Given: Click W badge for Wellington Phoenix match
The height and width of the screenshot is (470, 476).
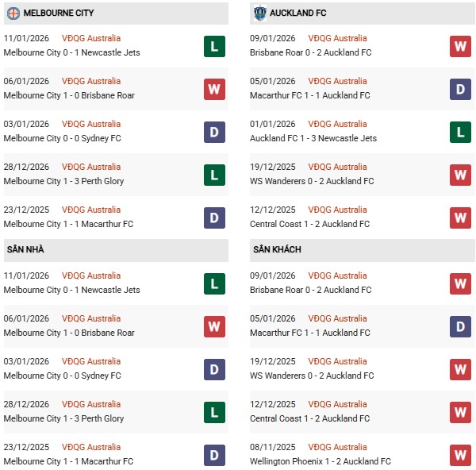Looking at the screenshot, I should coord(460,455).
